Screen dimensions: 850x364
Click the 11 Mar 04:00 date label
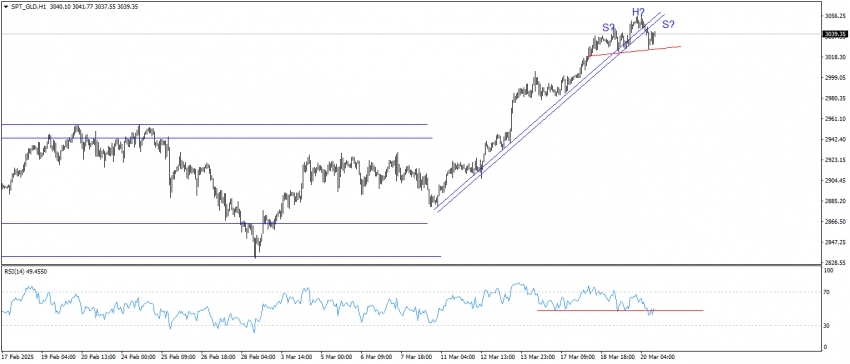458,357
